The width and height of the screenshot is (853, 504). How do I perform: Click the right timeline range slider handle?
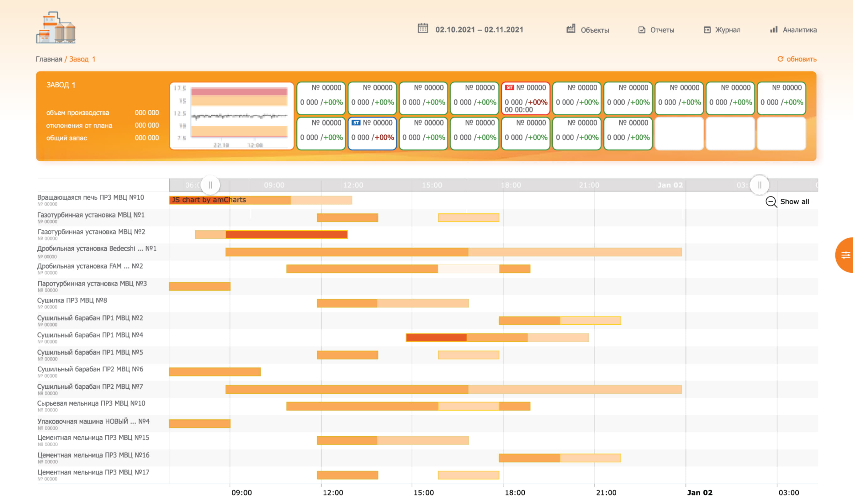pyautogui.click(x=759, y=185)
